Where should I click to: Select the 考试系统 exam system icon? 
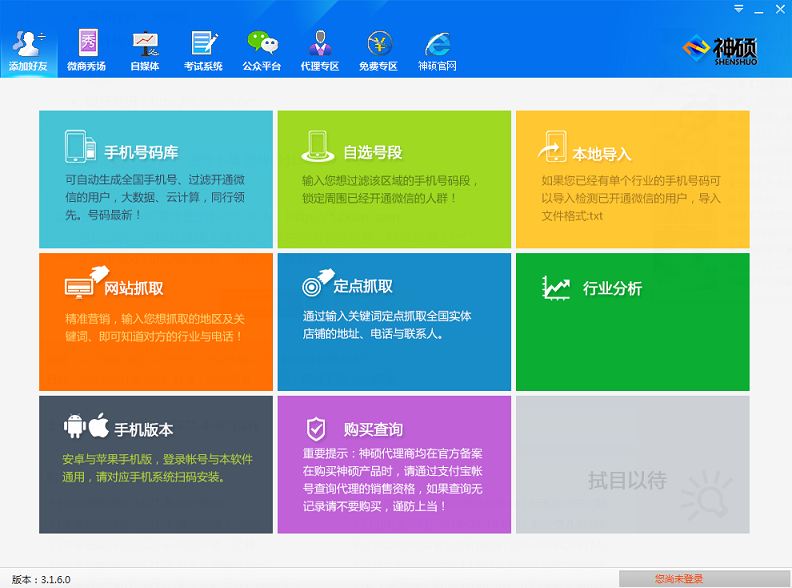[203, 50]
